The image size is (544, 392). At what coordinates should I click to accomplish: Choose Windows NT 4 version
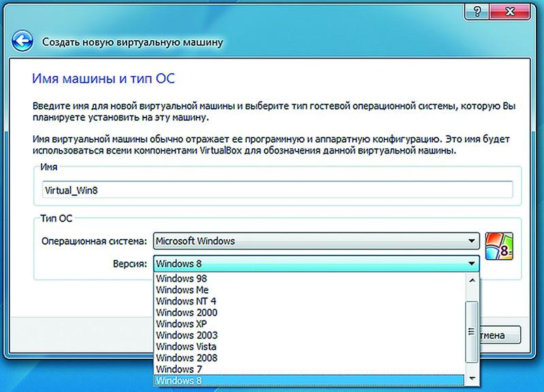pyautogui.click(x=309, y=301)
